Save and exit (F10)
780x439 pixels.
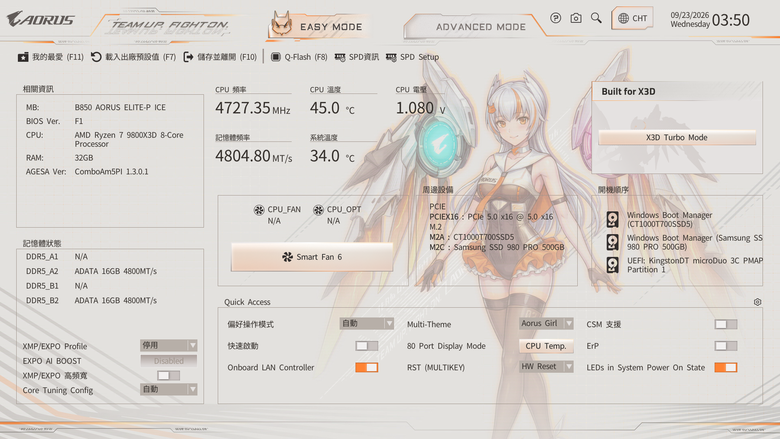pyautogui.click(x=220, y=57)
